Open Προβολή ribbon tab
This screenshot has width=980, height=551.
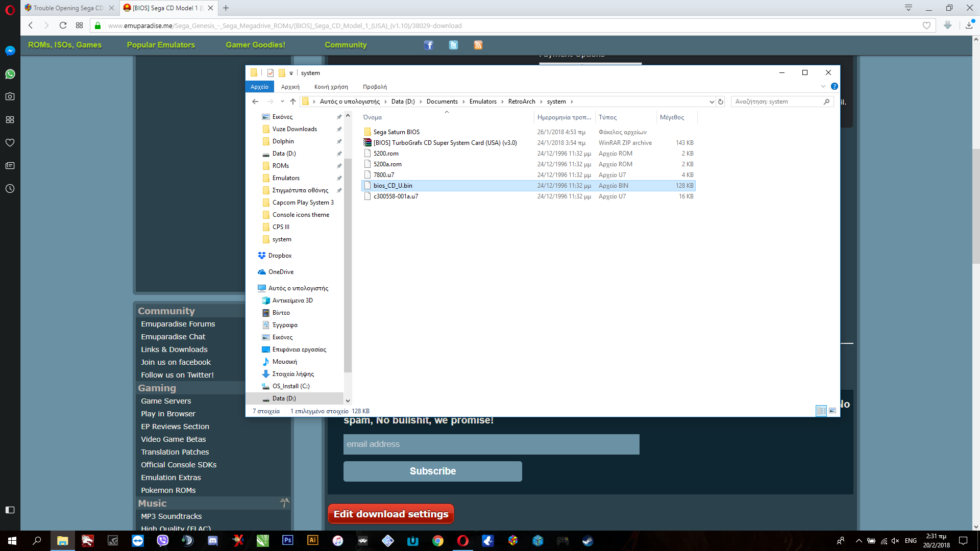[375, 87]
